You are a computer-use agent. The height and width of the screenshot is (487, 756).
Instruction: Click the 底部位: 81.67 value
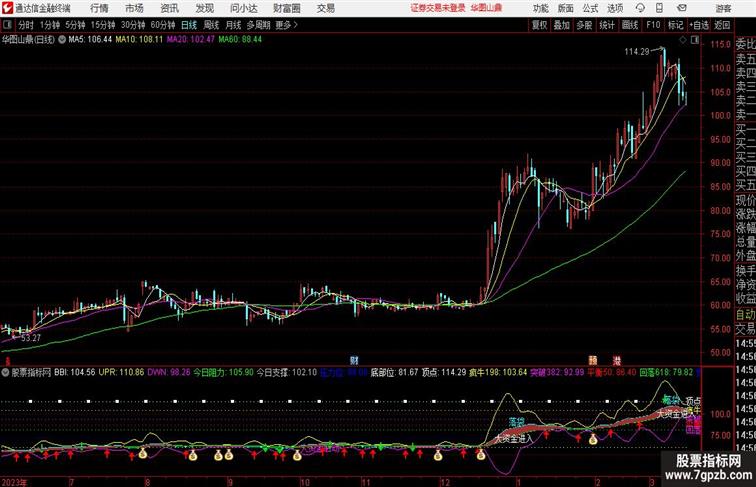point(394,373)
